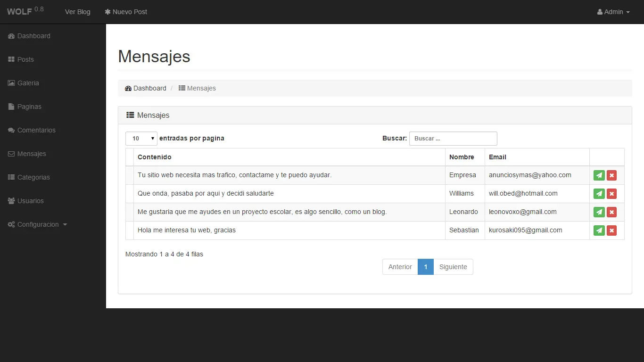644x362 pixels.
Task: Go to Usuarios in the sidebar
Action: point(31,201)
